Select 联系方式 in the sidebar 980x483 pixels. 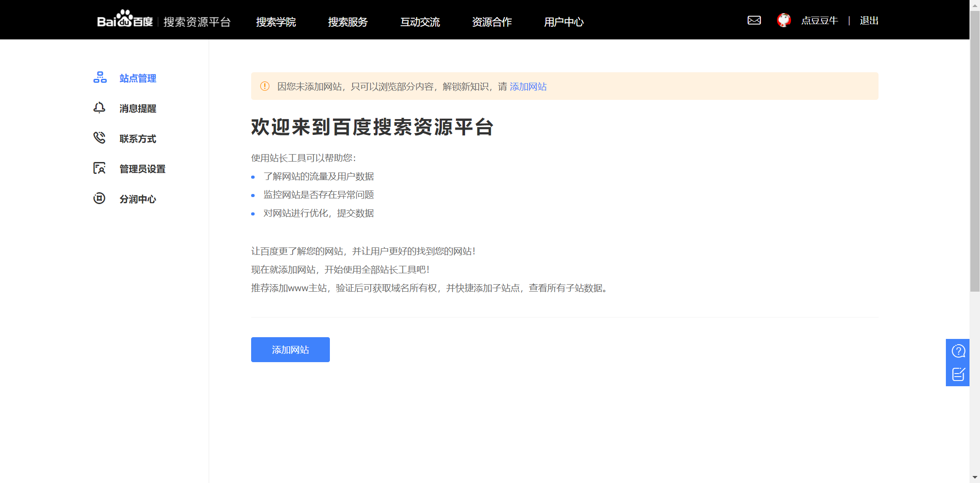tap(138, 139)
